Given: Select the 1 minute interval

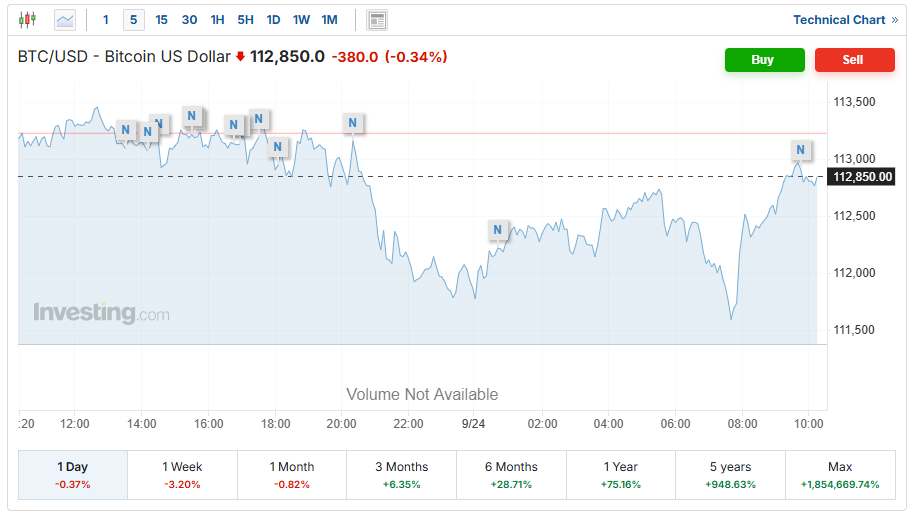Looking at the screenshot, I should (x=106, y=19).
